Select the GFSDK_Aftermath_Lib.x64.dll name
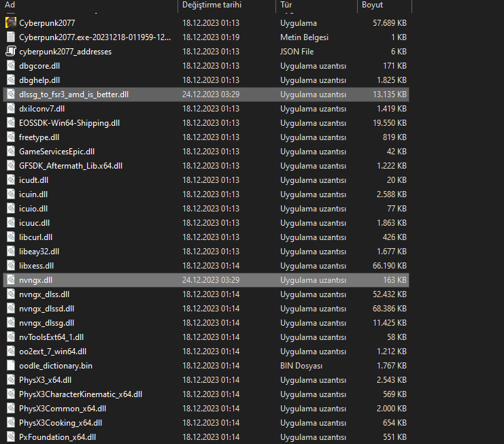The width and height of the screenshot is (504, 444). click(71, 166)
